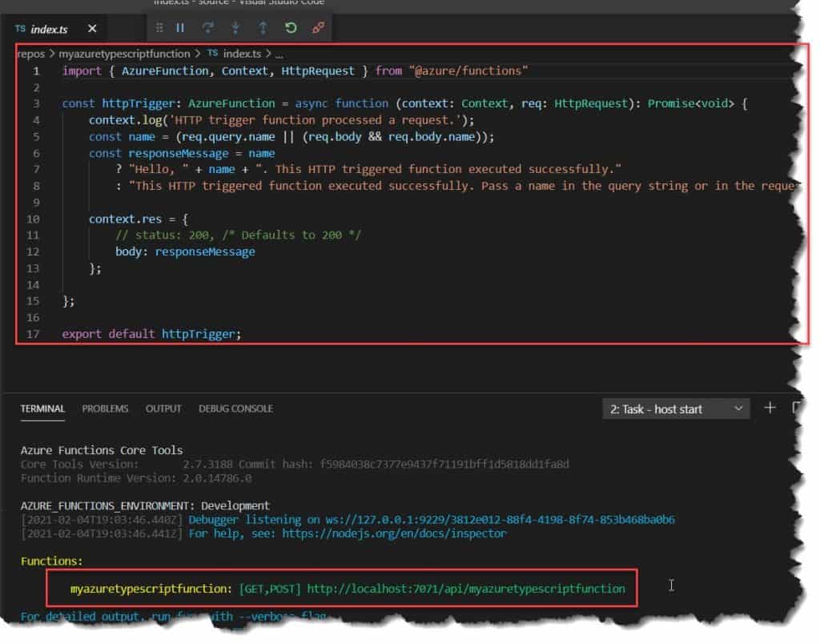Restart the debugger using the green restart icon

(289, 27)
